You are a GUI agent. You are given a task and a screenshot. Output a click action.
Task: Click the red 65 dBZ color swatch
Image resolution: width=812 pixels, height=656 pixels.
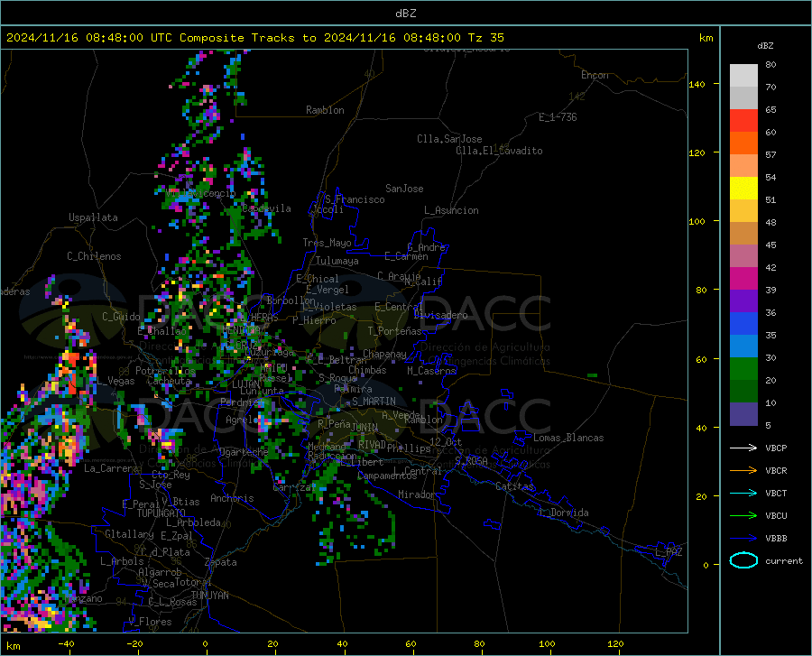(x=743, y=121)
